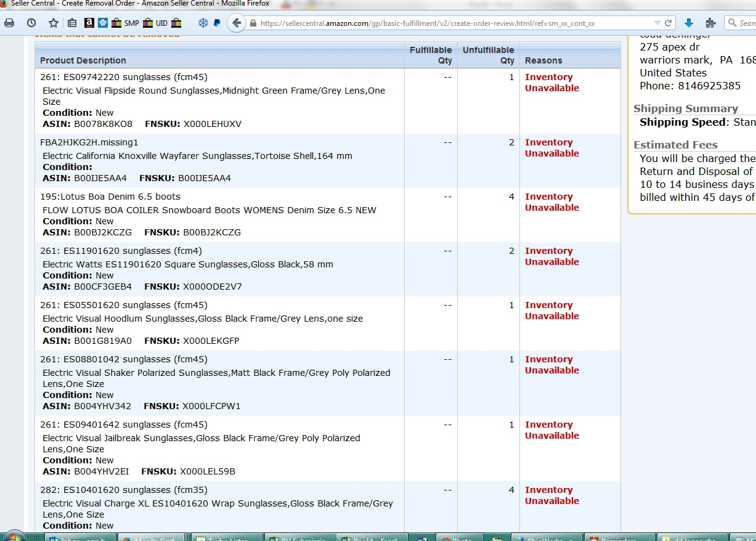Click the shopping bag icon before SMP
The width and height of the screenshot is (756, 541).
click(116, 23)
